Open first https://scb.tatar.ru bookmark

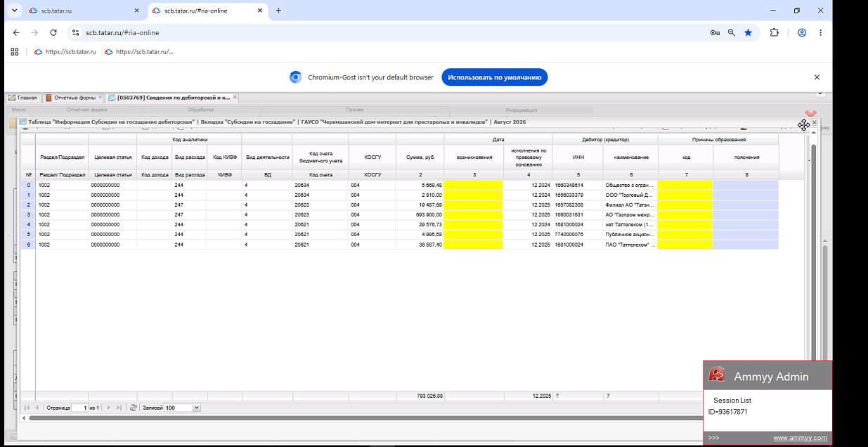[x=65, y=51]
